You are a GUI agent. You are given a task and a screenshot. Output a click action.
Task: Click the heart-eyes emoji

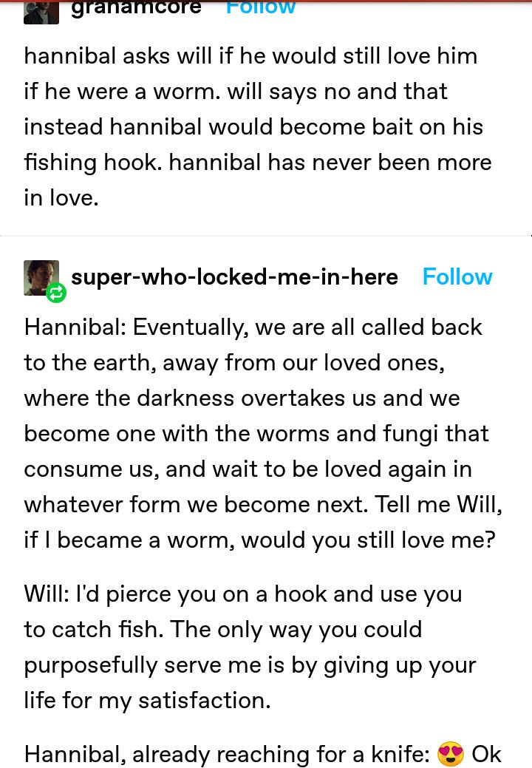click(450, 754)
